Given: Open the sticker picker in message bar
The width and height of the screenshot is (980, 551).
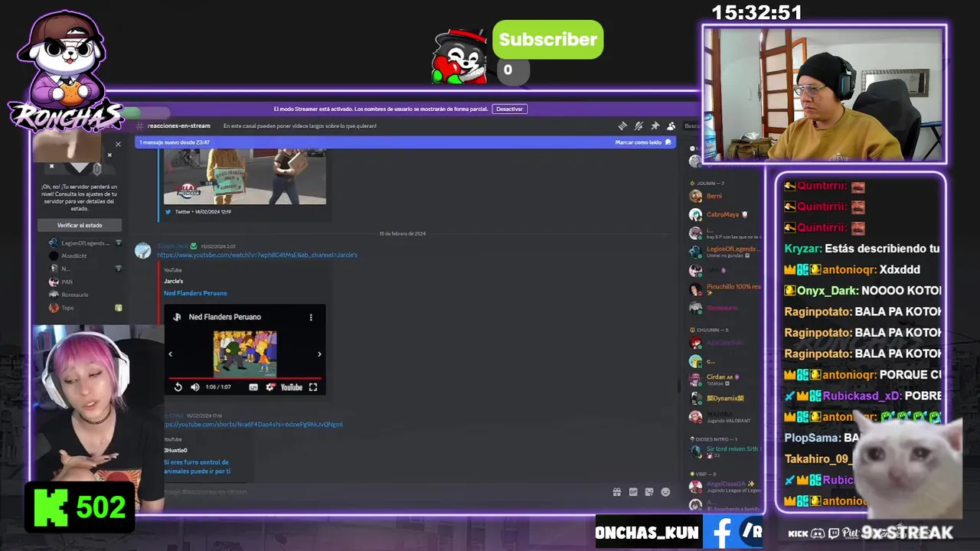Looking at the screenshot, I should pos(649,492).
